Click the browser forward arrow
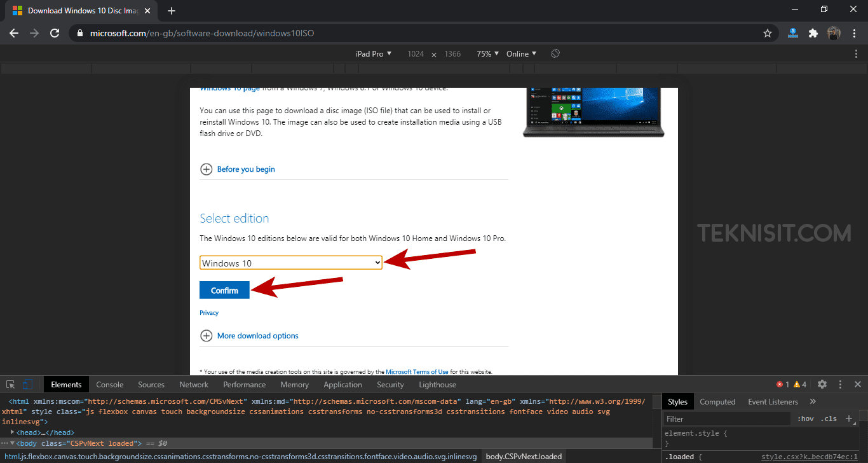Viewport: 868px width, 463px height. point(34,33)
